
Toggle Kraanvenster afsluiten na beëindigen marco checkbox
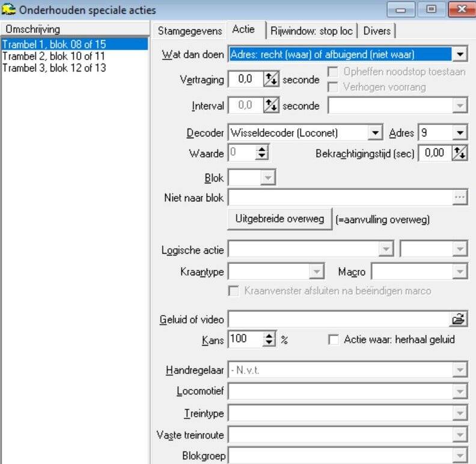[x=233, y=291]
